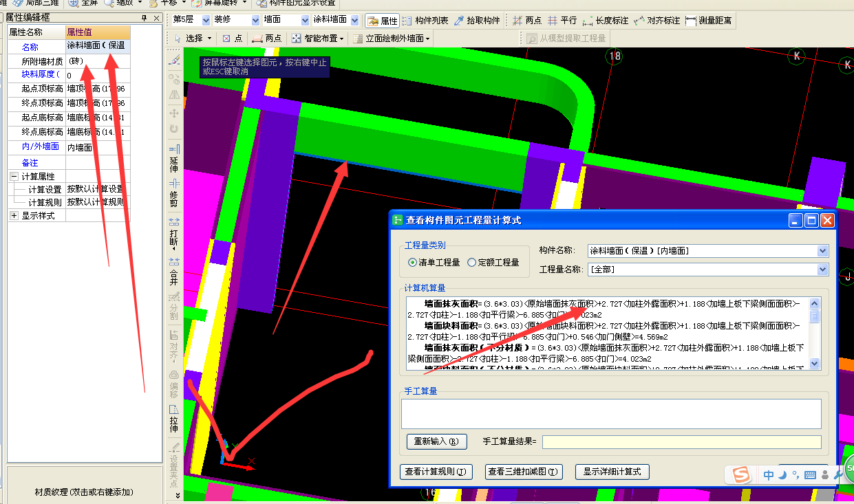Open the 墙面 component type dropdown
This screenshot has height=504, width=854.
pyautogui.click(x=305, y=21)
